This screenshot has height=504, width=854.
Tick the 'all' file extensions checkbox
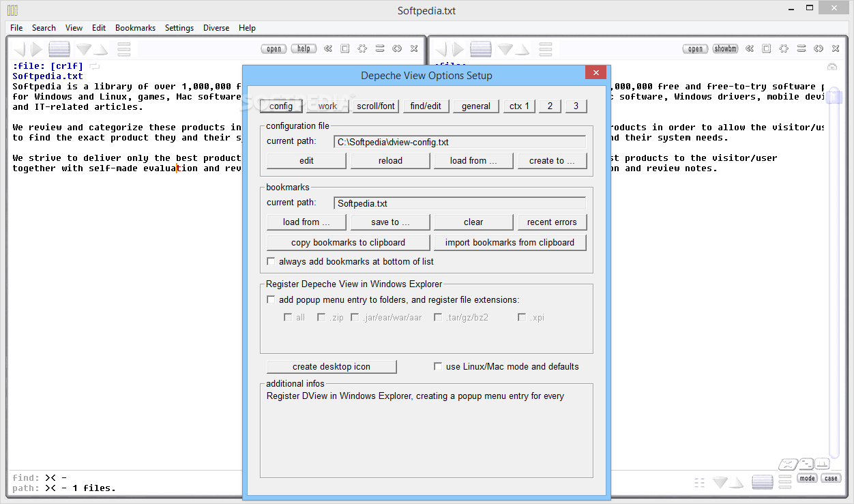click(288, 317)
